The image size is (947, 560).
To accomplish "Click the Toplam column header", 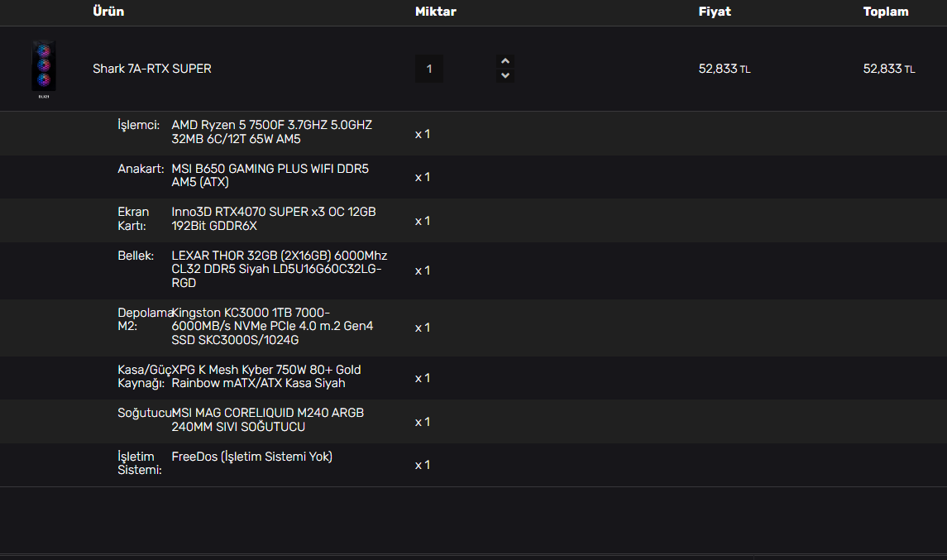I will click(886, 12).
